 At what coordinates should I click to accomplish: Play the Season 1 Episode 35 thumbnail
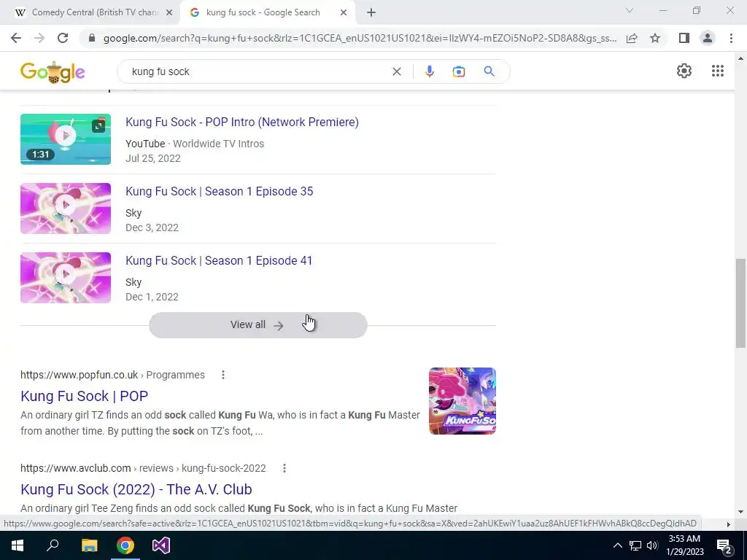click(66, 209)
